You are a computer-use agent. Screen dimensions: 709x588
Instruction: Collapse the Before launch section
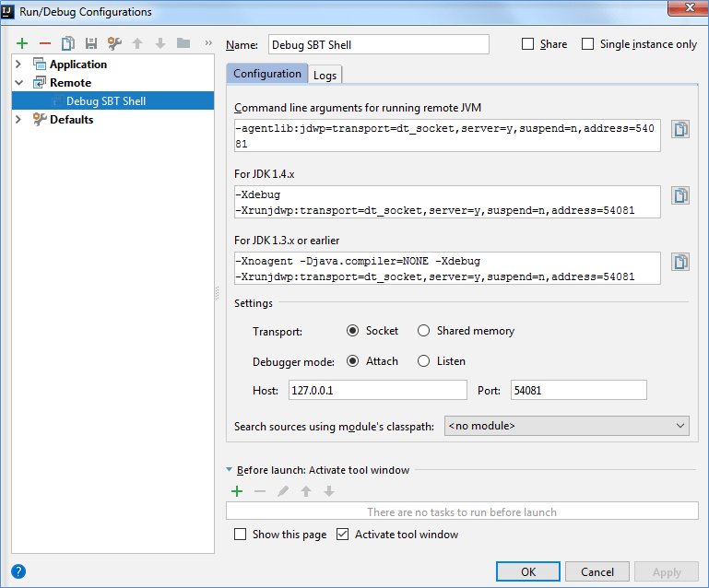point(230,470)
